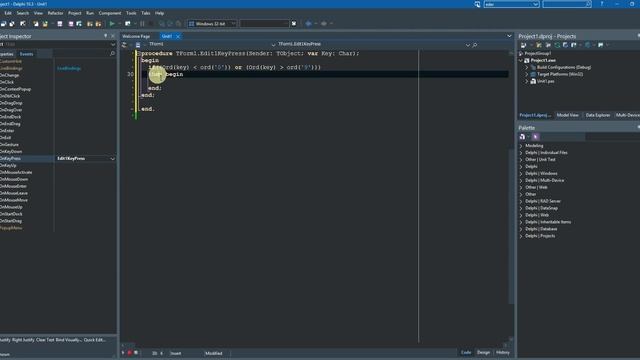Select the ProjectGroup1 tree item
The image size is (640, 360).
click(537, 53)
